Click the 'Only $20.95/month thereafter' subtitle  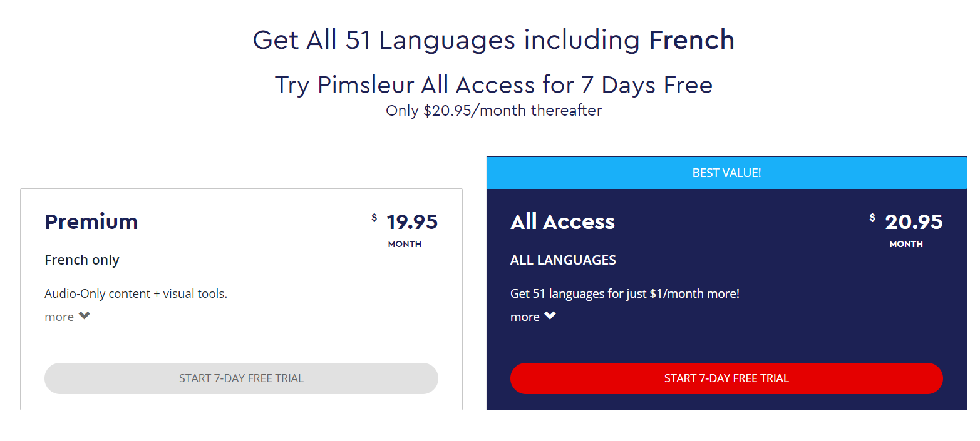pyautogui.click(x=493, y=111)
